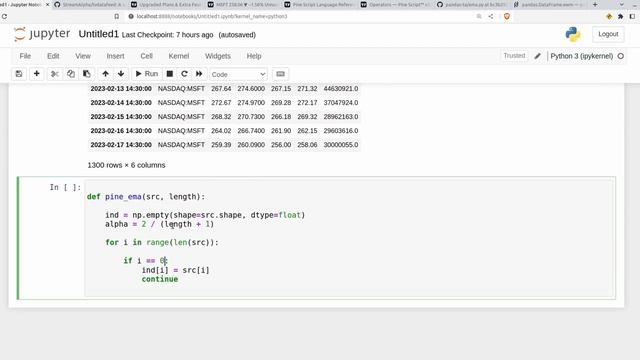The width and height of the screenshot is (640, 360).
Task: Insert a cell below with plus icon
Action: point(37,74)
